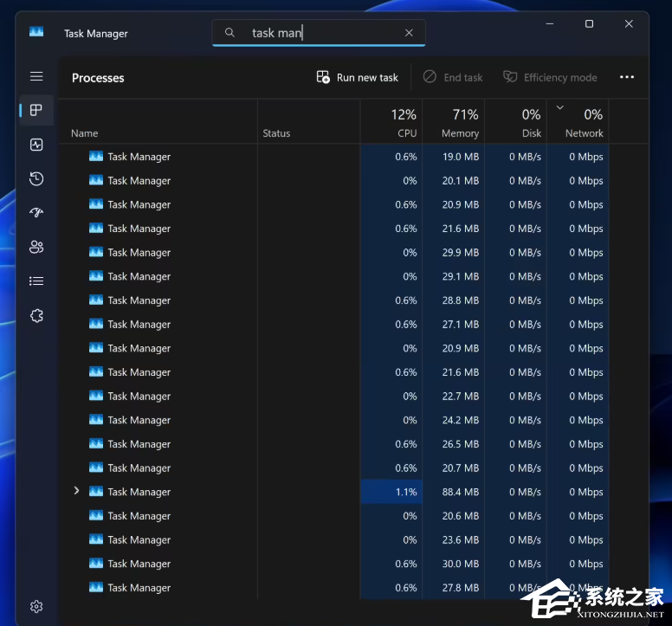This screenshot has height=626, width=672.
Task: Open Settings gear at bottom of sidebar
Action: click(36, 606)
